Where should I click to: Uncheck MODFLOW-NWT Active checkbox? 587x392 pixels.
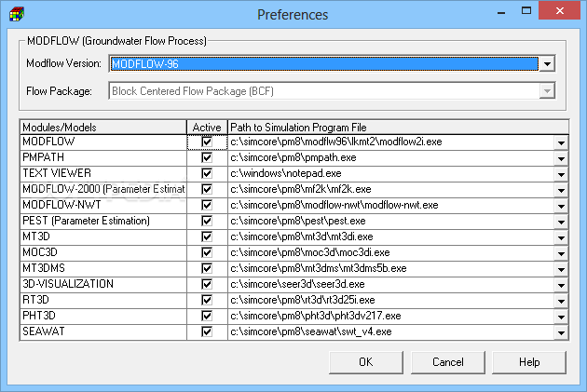[x=207, y=206]
